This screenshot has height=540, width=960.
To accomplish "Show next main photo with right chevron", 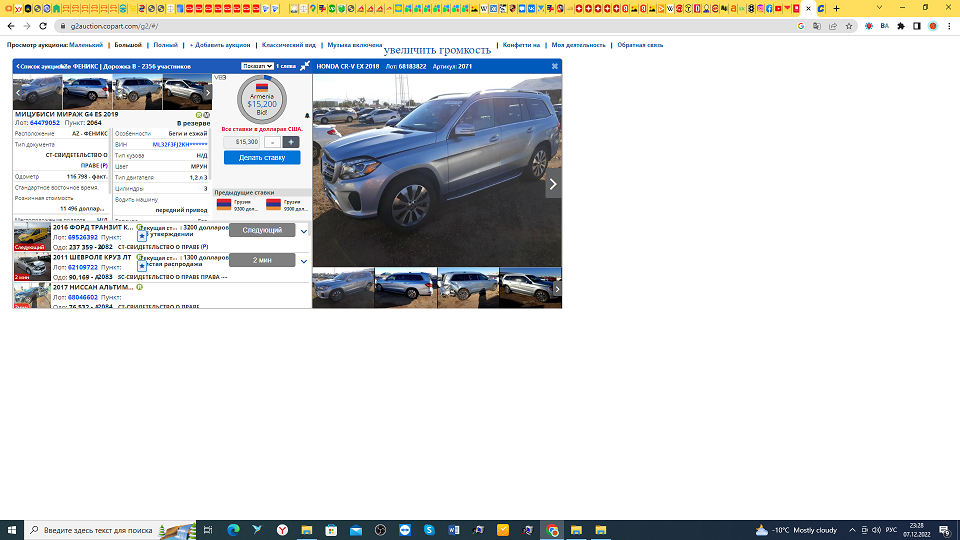I will click(x=553, y=184).
